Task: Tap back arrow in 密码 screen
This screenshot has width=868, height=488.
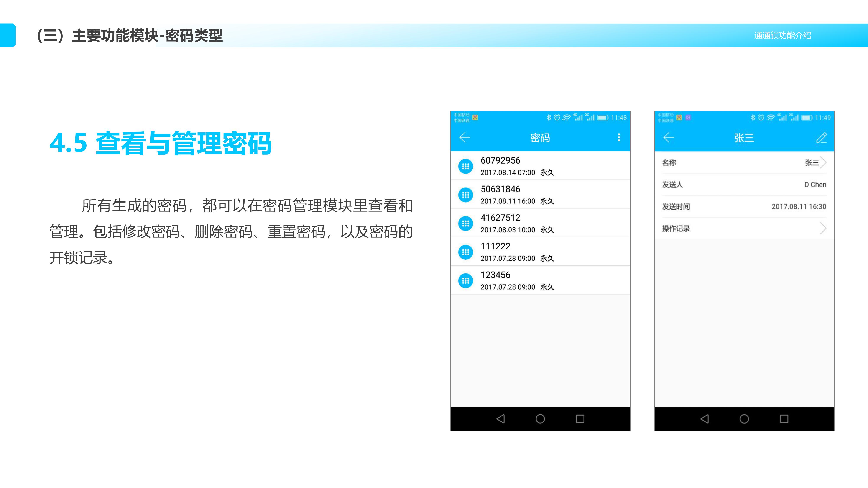Action: tap(465, 138)
